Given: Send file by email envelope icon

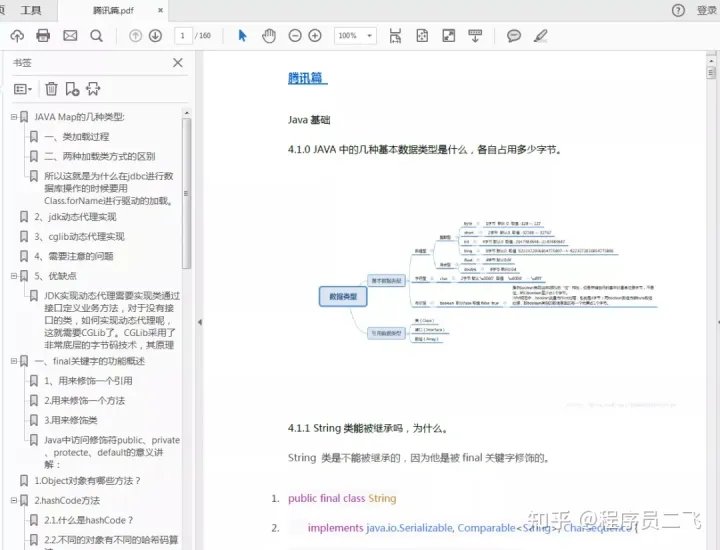Looking at the screenshot, I should click(70, 36).
